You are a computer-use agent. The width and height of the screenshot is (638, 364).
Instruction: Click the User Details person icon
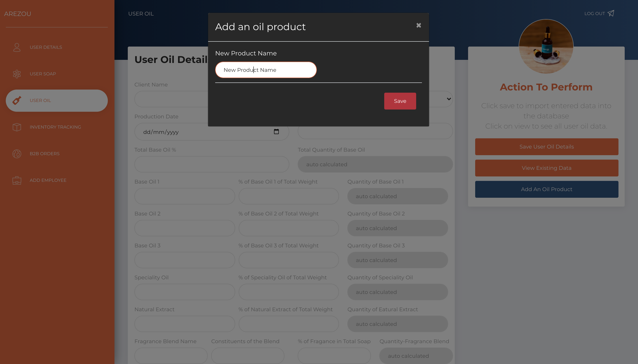(17, 47)
